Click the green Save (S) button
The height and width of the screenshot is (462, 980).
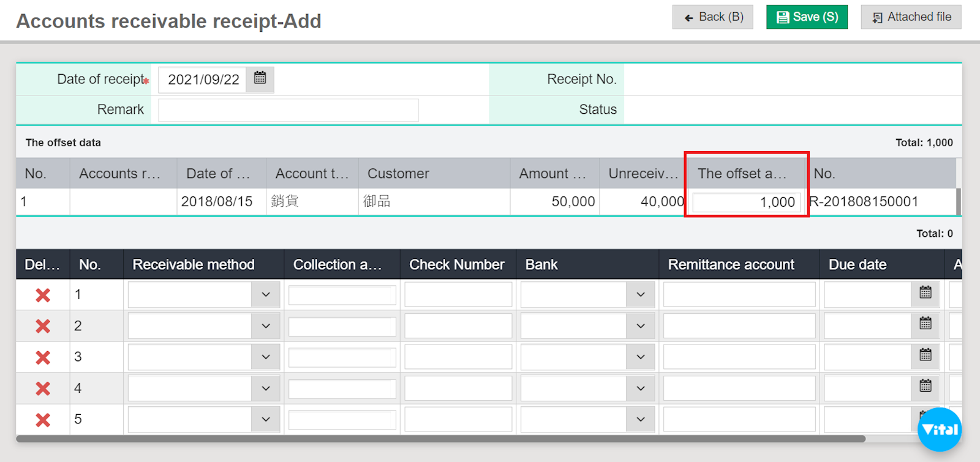click(807, 17)
